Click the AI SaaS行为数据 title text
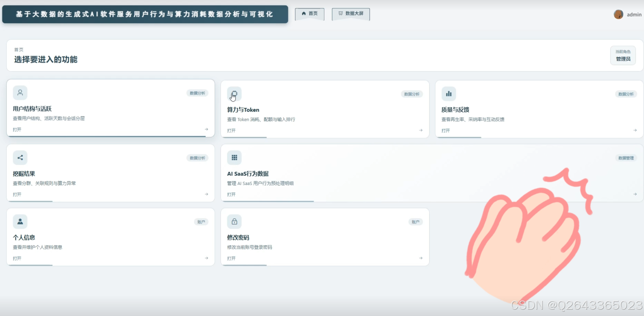The height and width of the screenshot is (316, 644). (x=248, y=174)
